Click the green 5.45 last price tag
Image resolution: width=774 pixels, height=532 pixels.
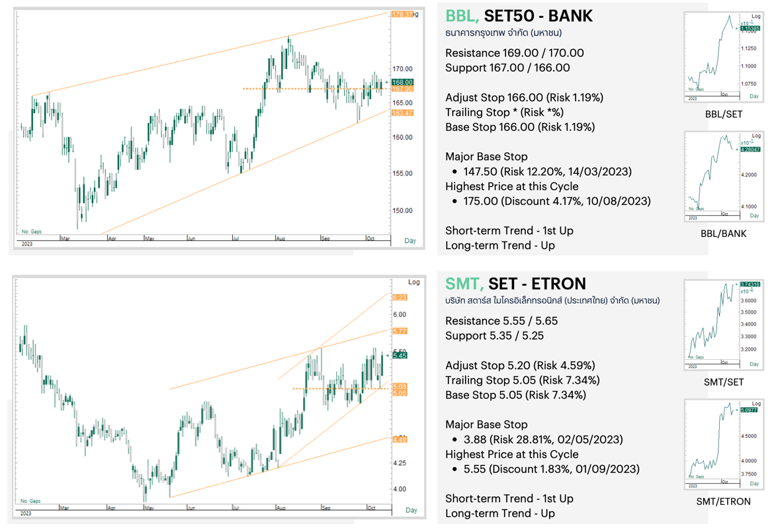[400, 355]
